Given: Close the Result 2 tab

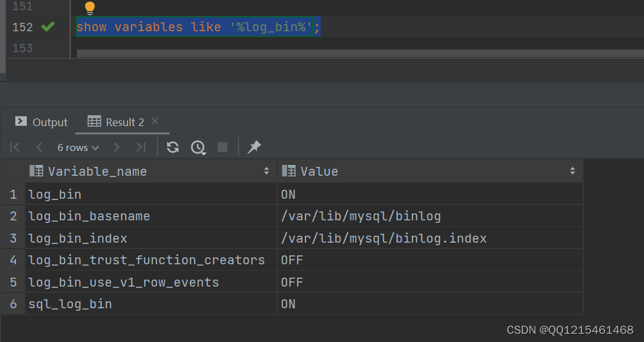Looking at the screenshot, I should 155,122.
